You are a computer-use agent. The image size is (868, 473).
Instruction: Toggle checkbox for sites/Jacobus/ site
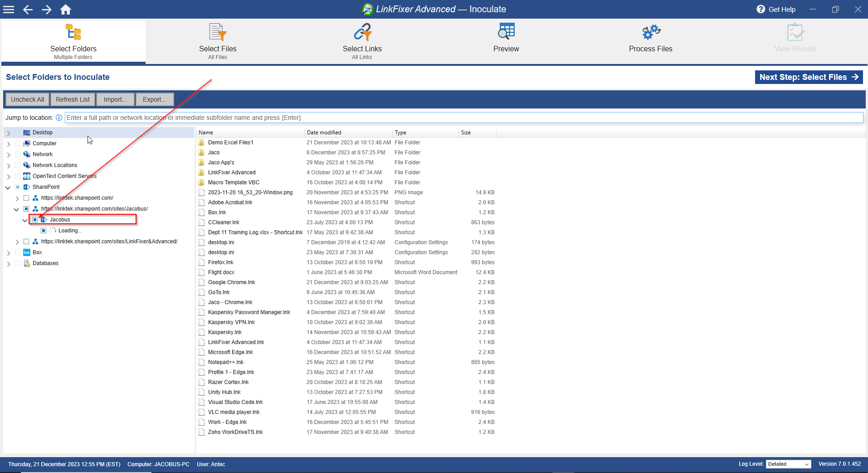[x=26, y=209]
